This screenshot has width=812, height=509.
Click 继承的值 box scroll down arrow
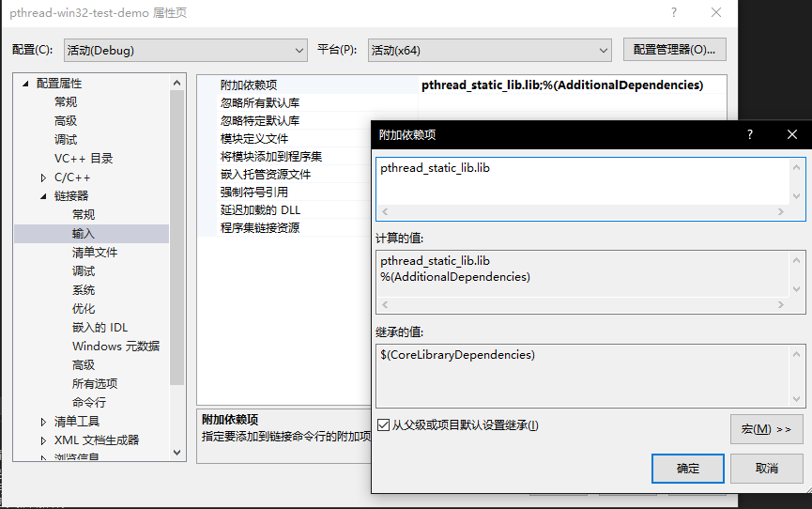click(796, 398)
